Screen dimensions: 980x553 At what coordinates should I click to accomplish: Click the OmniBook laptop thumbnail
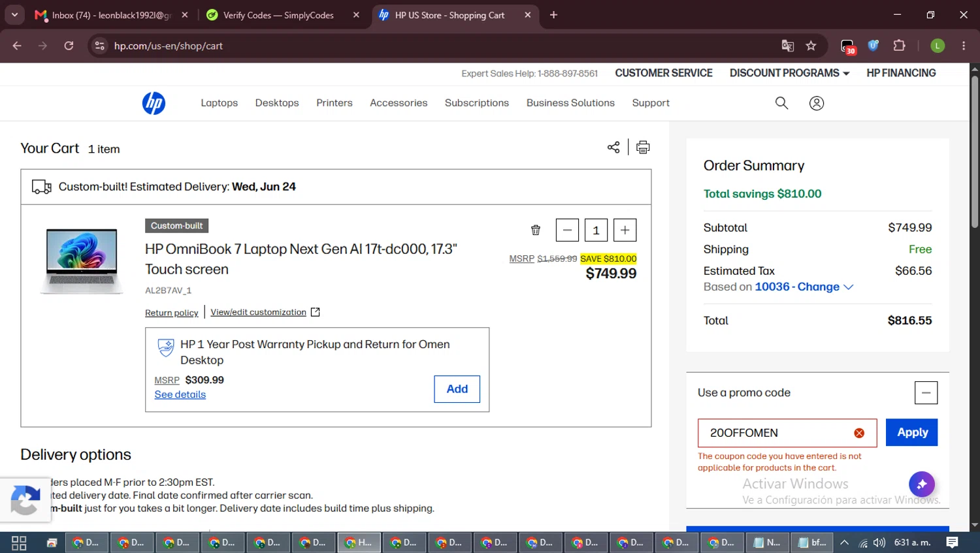pyautogui.click(x=82, y=261)
